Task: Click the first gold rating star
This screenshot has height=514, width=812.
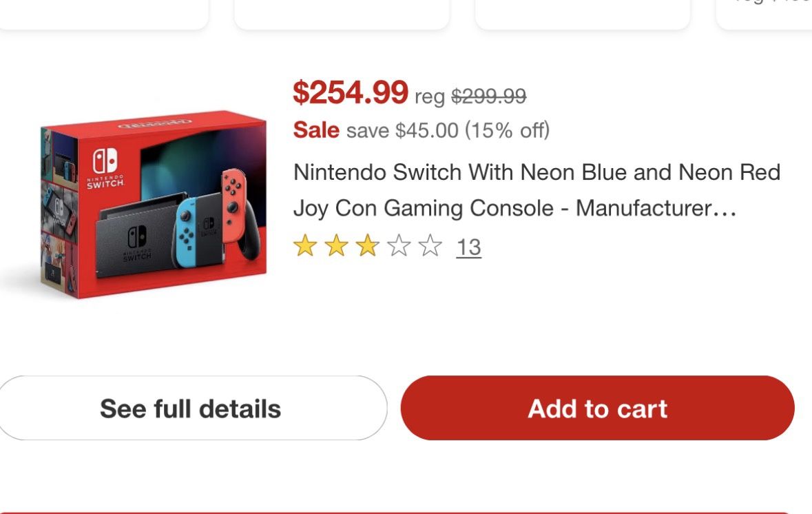Action: pyautogui.click(x=304, y=246)
